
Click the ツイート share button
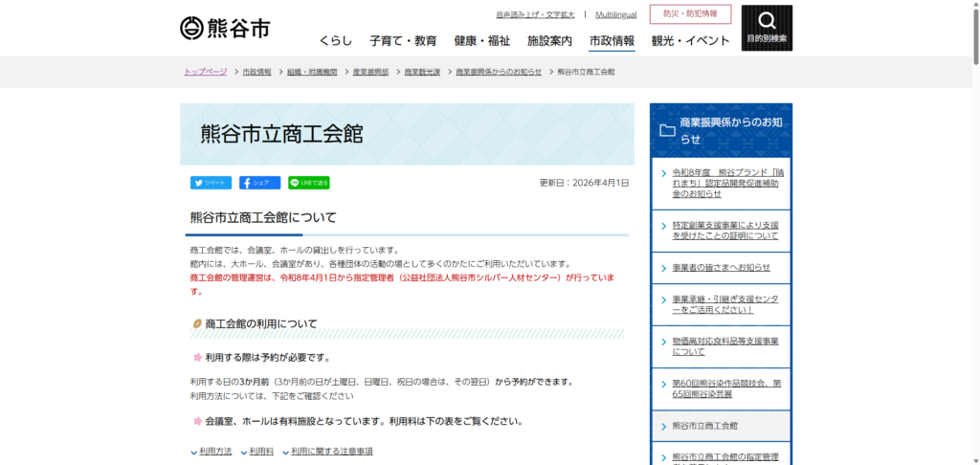(x=211, y=183)
